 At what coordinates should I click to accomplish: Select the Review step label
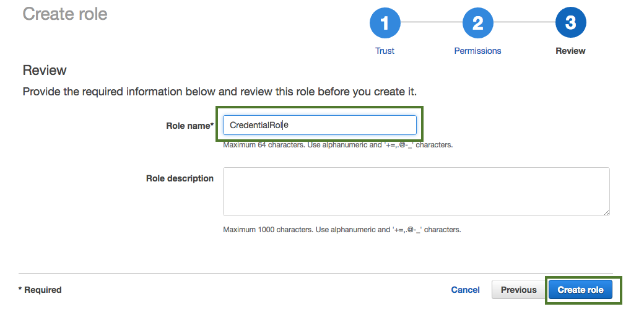click(570, 51)
